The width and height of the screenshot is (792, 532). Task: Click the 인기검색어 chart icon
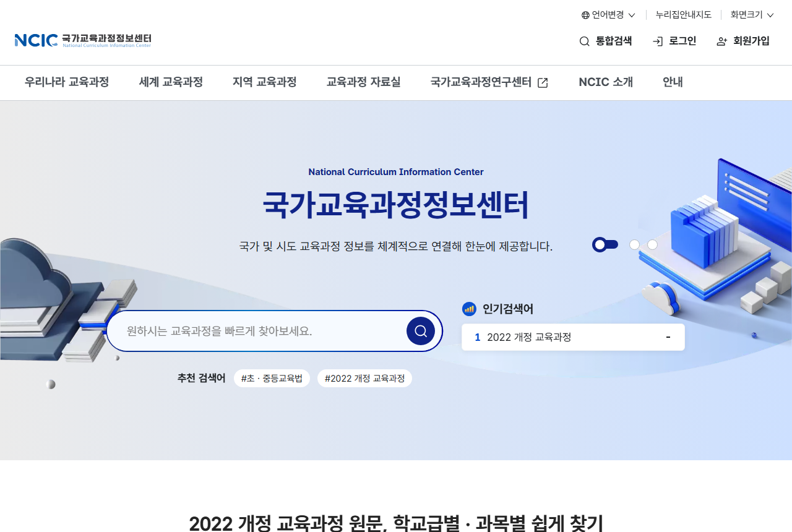tap(469, 309)
